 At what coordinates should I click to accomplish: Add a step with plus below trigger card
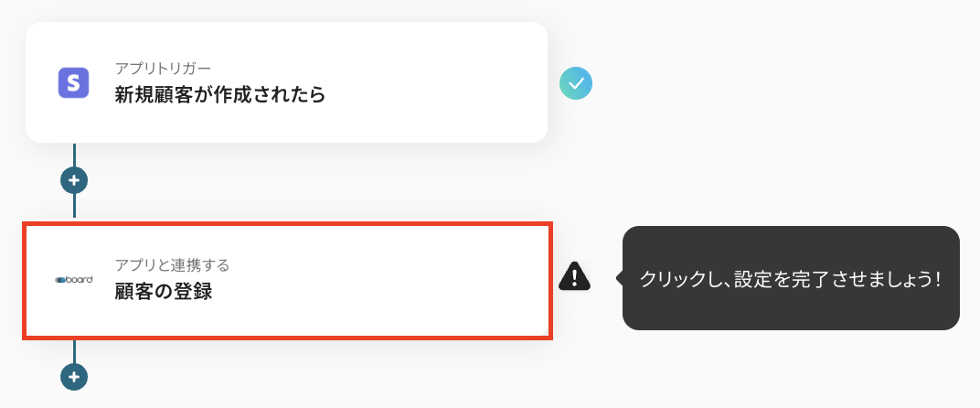[74, 180]
